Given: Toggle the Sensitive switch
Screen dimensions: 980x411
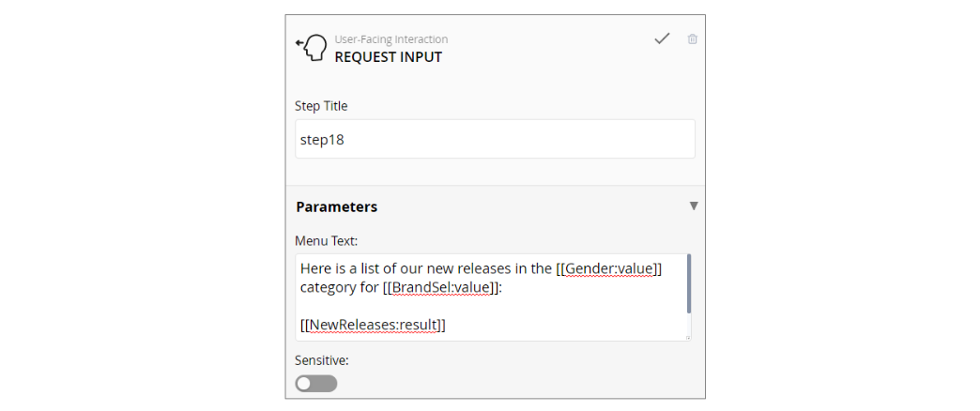Looking at the screenshot, I should point(315,383).
